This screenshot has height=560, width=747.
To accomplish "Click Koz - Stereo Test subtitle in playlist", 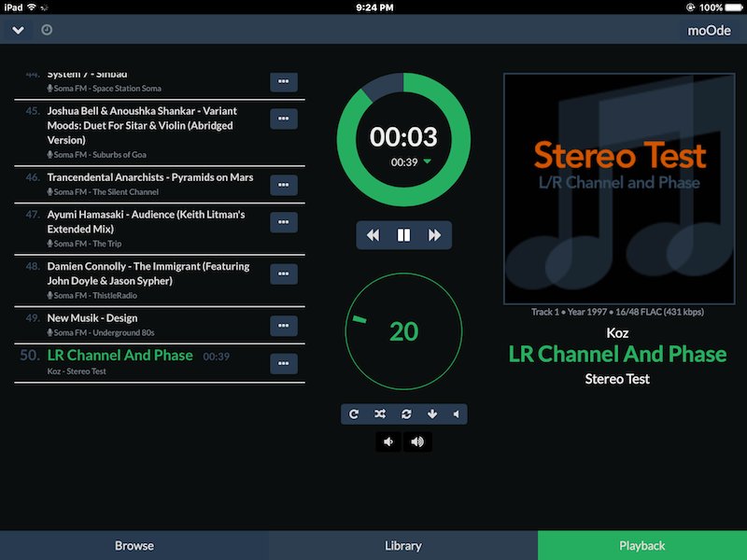I will tap(77, 371).
